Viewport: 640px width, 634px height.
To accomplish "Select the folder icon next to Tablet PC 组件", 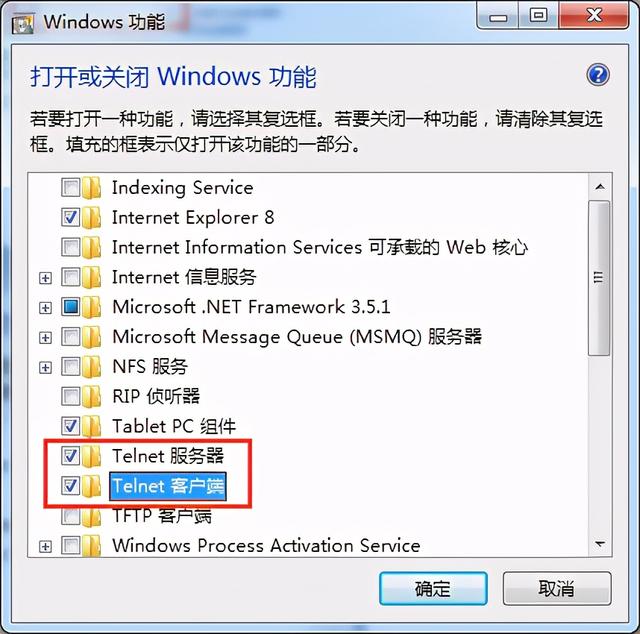I will tap(91, 427).
